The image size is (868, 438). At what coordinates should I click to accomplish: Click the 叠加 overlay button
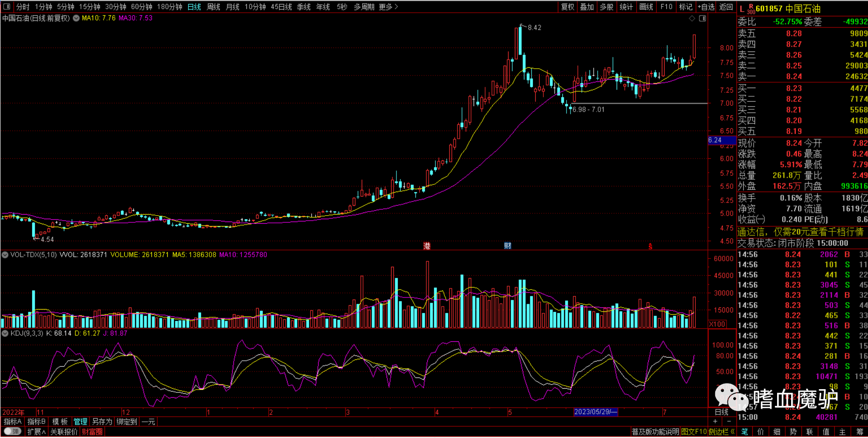tap(587, 7)
